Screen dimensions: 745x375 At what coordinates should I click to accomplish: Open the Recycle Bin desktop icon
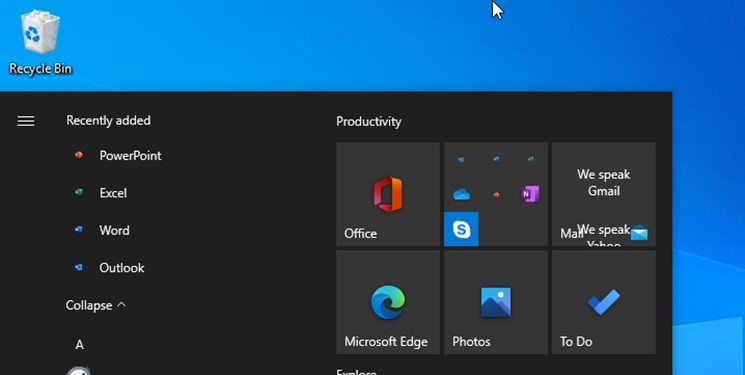[x=40, y=43]
